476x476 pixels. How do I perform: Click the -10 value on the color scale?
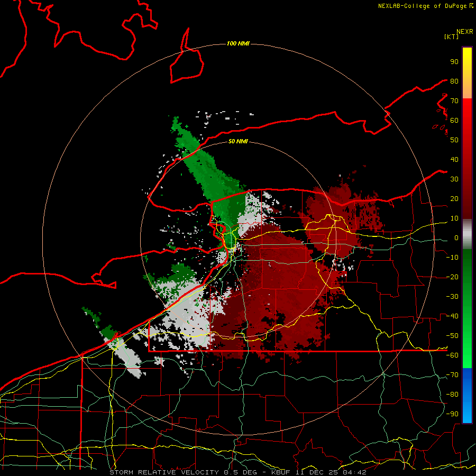452,258
